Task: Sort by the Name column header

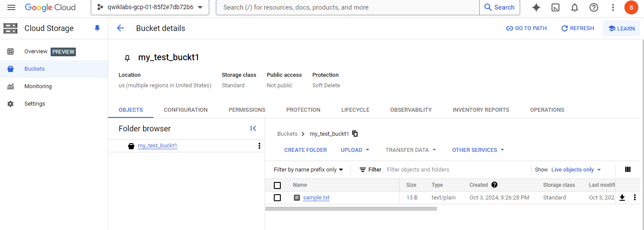Action: (x=300, y=185)
